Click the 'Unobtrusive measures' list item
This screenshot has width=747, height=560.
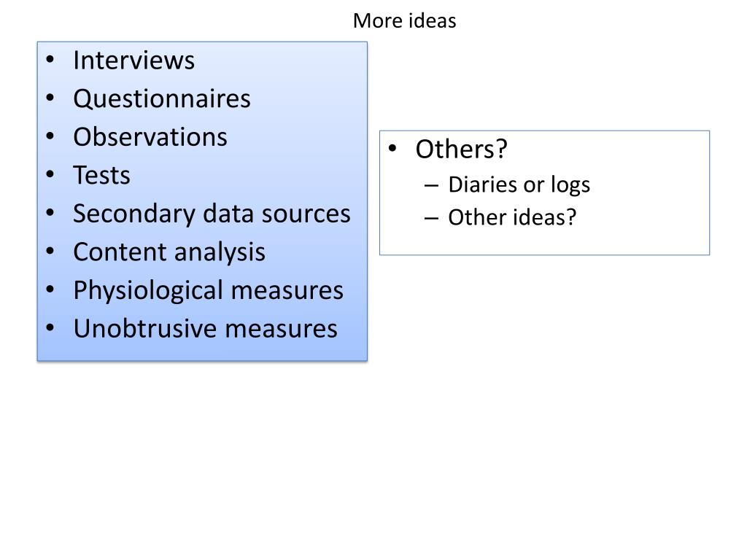point(205,329)
